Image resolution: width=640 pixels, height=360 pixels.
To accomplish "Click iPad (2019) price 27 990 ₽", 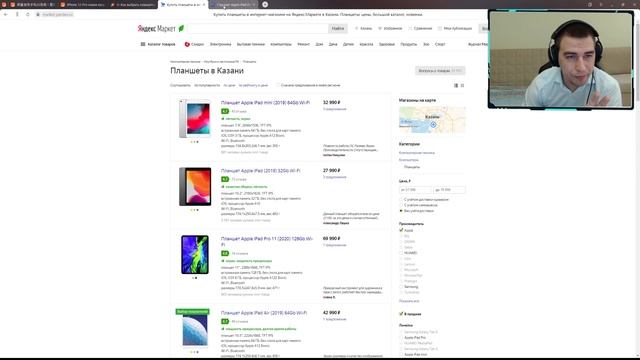I will click(331, 170).
